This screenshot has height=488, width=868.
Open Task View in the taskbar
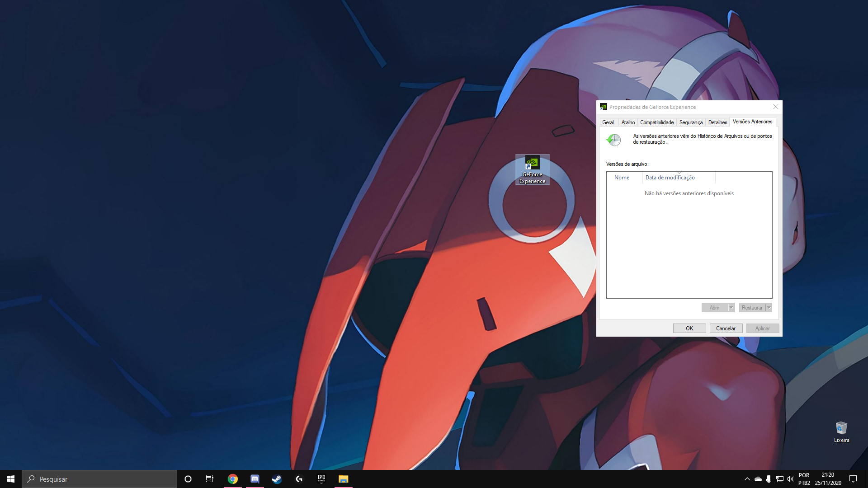tap(210, 479)
